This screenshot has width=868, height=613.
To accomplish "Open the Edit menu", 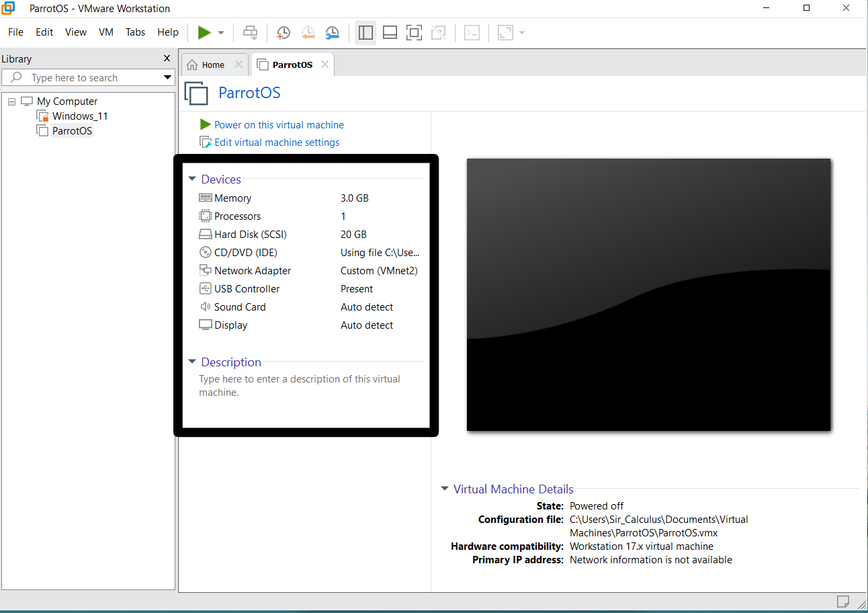I will [44, 32].
